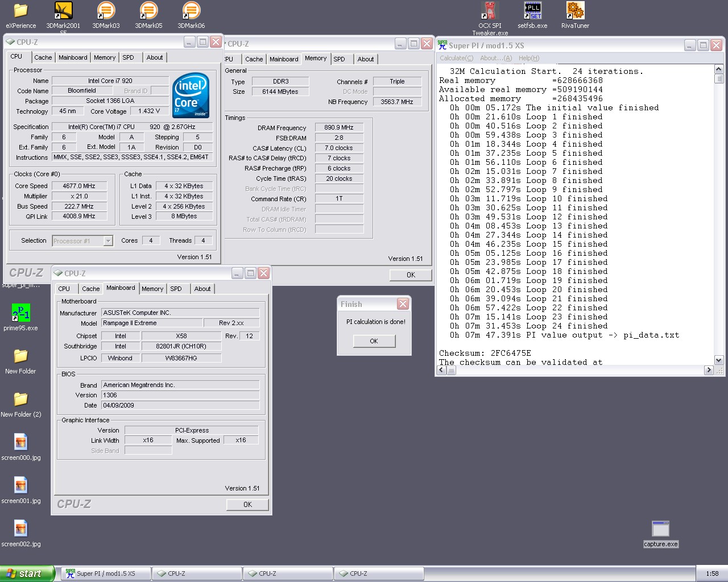This screenshot has height=582, width=728.
Task: Click the BIOS date 04/09/2009 field
Action: [180, 405]
